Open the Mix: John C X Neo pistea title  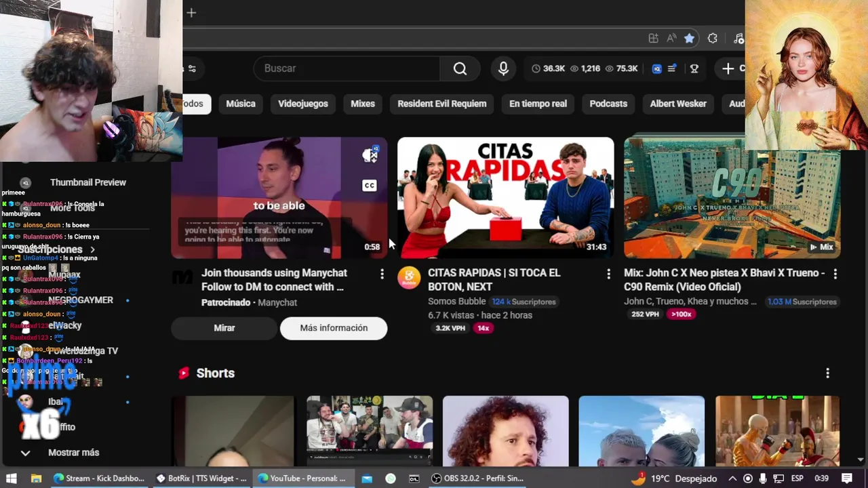coord(724,280)
